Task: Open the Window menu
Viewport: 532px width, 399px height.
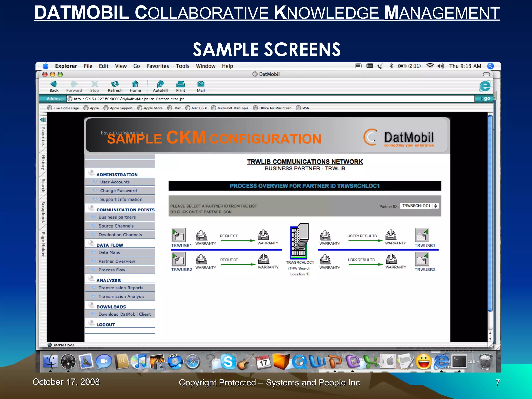Action: coord(205,66)
